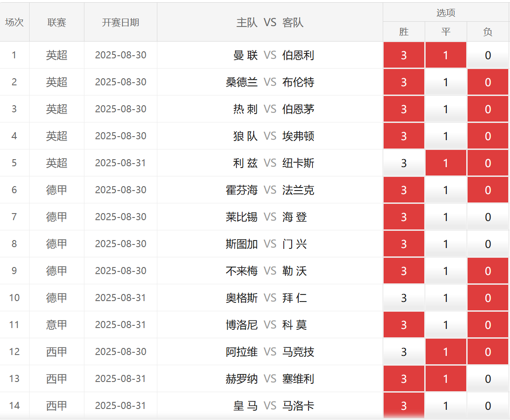Deselect draw option 1 for 利兹 vs 纽卡斯
The image size is (510, 420).
[x=445, y=163]
